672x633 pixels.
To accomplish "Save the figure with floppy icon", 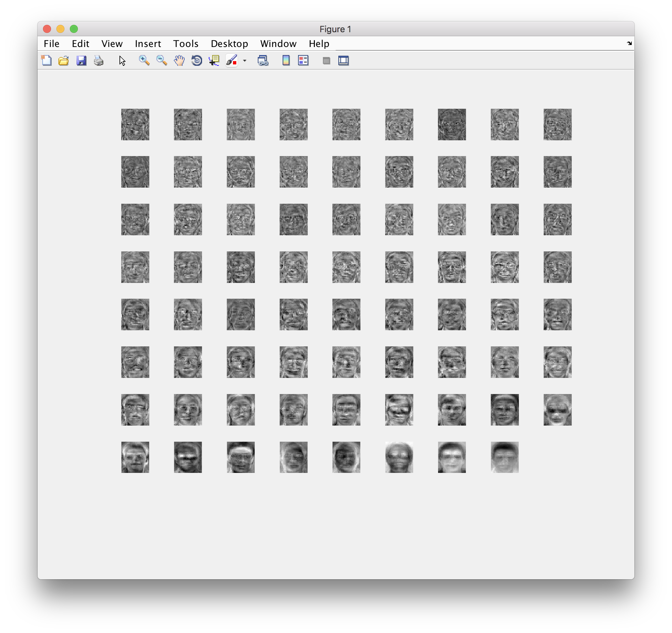I will (x=81, y=60).
